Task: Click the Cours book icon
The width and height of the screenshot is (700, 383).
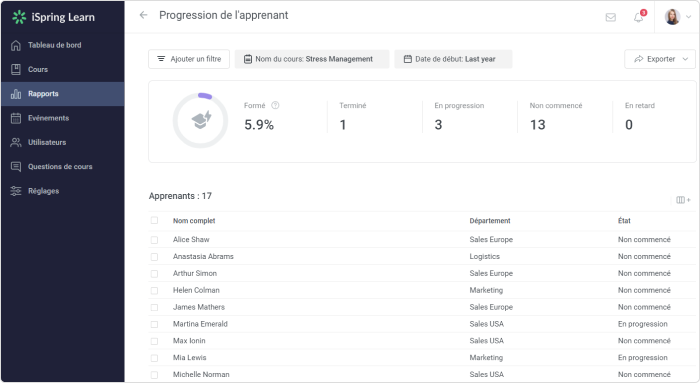Action: (16, 69)
